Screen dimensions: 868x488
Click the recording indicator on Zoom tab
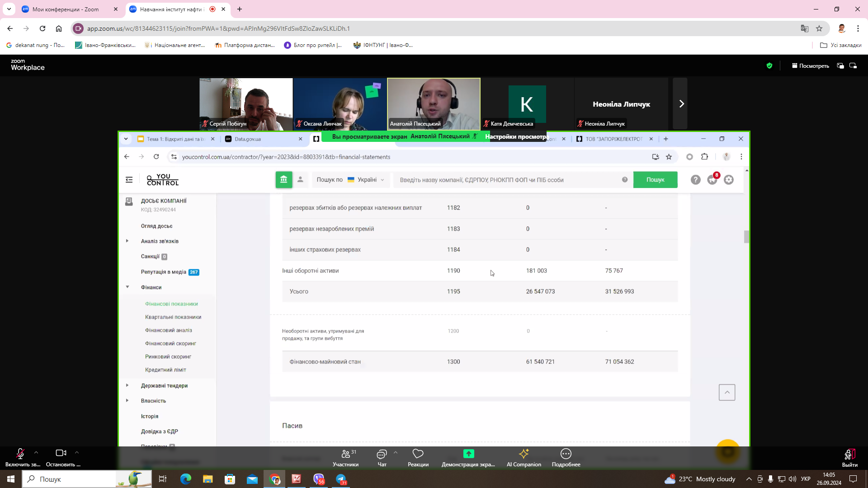point(212,9)
